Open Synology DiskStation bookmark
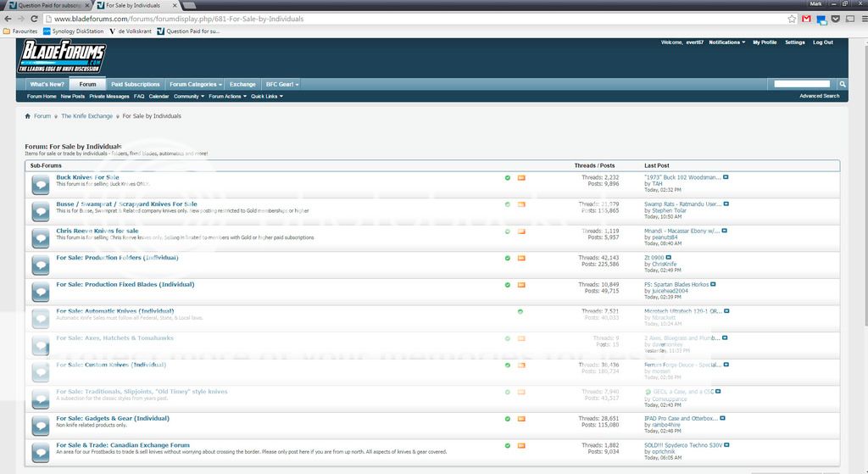868x474 pixels. point(74,31)
